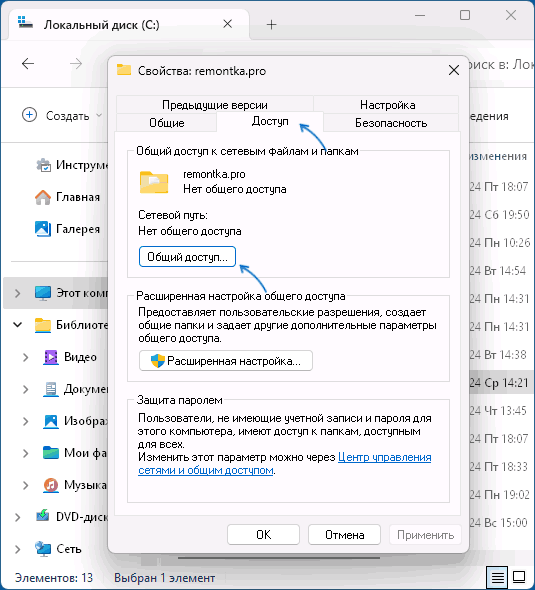This screenshot has height=590, width=535.
Task: Click date entry Ср 14:21 row
Action: point(499,383)
